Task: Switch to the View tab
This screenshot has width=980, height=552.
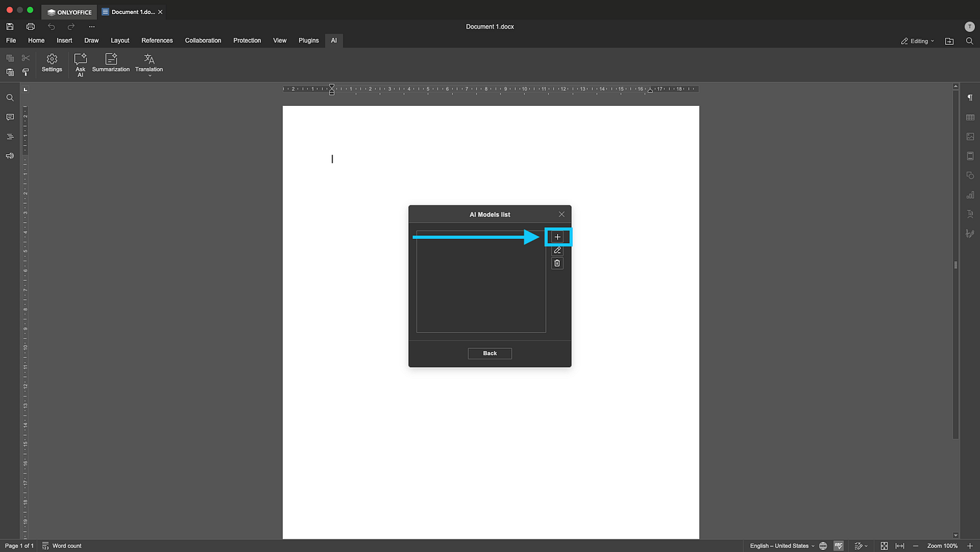Action: point(280,41)
